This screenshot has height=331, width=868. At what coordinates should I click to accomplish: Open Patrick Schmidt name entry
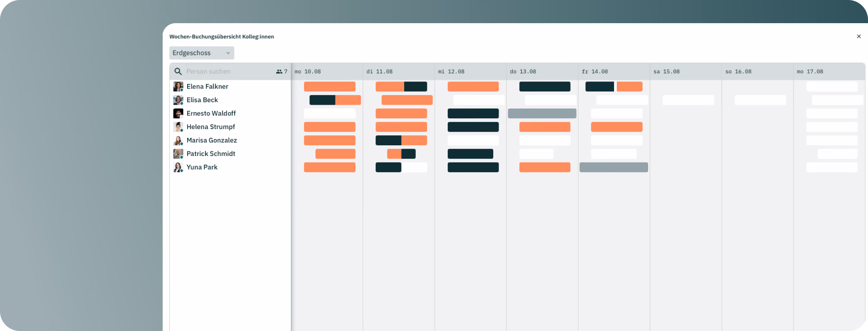click(211, 154)
